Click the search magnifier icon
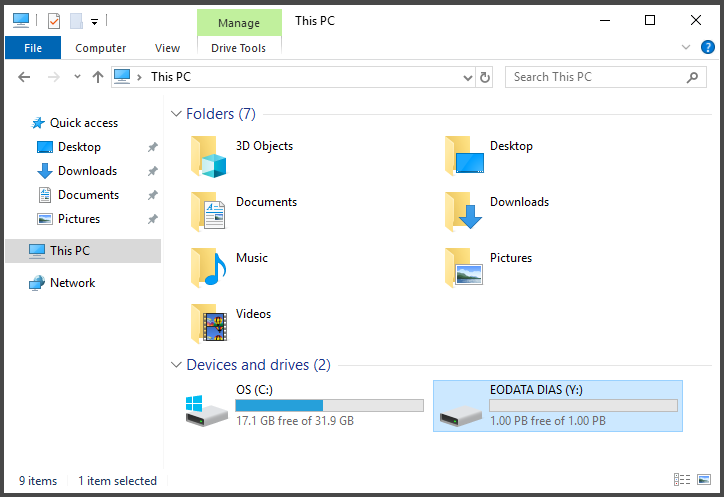Image resolution: width=724 pixels, height=497 pixels. click(x=692, y=78)
